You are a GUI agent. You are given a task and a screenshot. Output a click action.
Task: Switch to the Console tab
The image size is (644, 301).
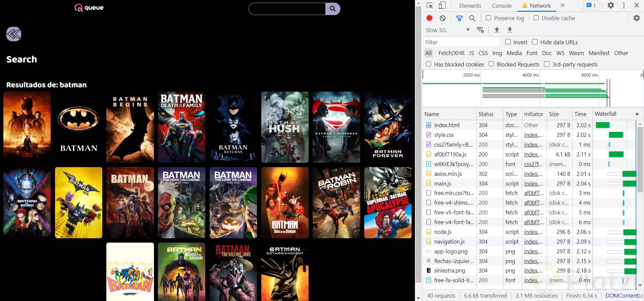(502, 6)
